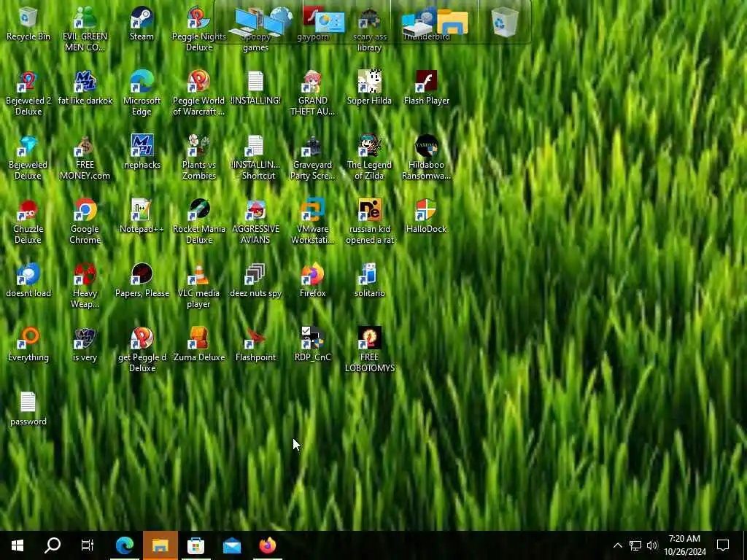
Task: Open Hildaboo Ransomwa... shortcut
Action: 426,157
